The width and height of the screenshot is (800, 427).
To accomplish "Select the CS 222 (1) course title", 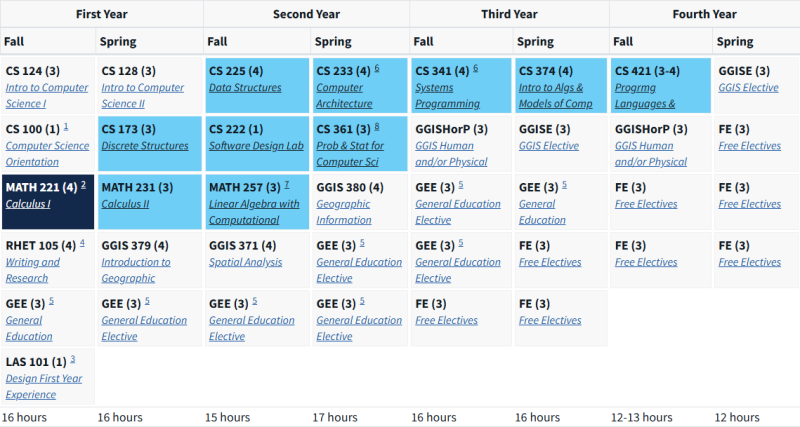I will pos(236,129).
